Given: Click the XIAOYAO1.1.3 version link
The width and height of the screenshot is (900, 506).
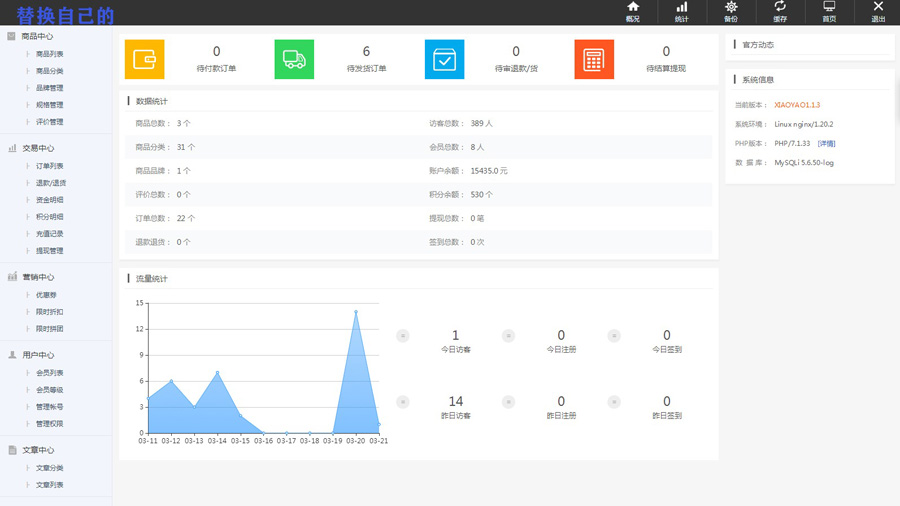Looking at the screenshot, I should click(x=797, y=105).
